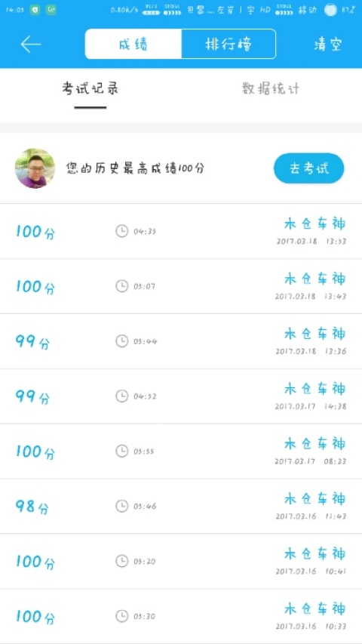This screenshot has width=362, height=644.
Task: Click the clock icon beside 03:44
Action: pyautogui.click(x=121, y=341)
